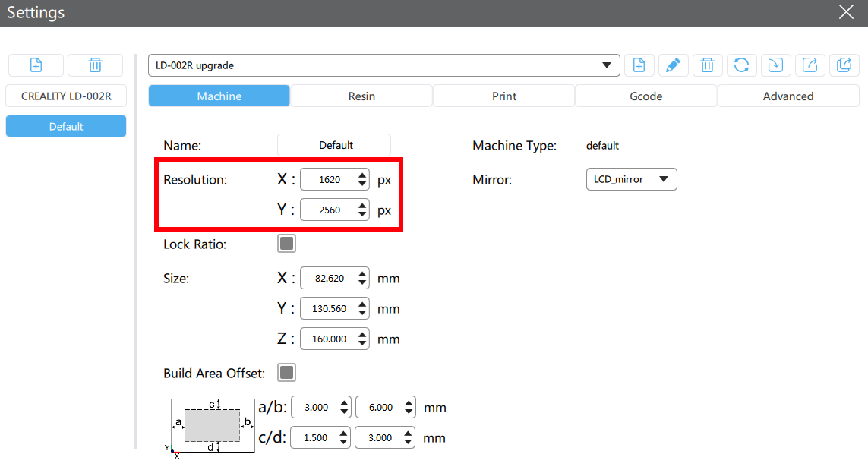The image size is (868, 473).
Task: Delete the selected machine in the left sidebar
Action: tap(95, 65)
